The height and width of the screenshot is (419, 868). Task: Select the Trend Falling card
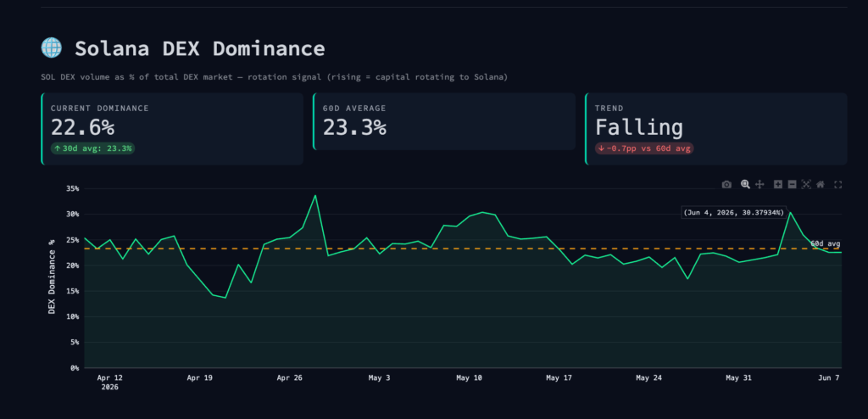[715, 129]
